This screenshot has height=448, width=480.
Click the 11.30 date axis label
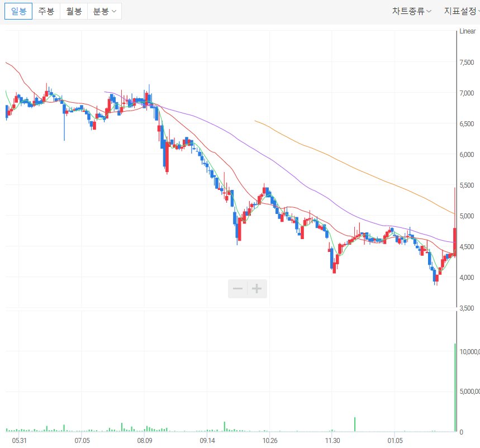(x=332, y=441)
